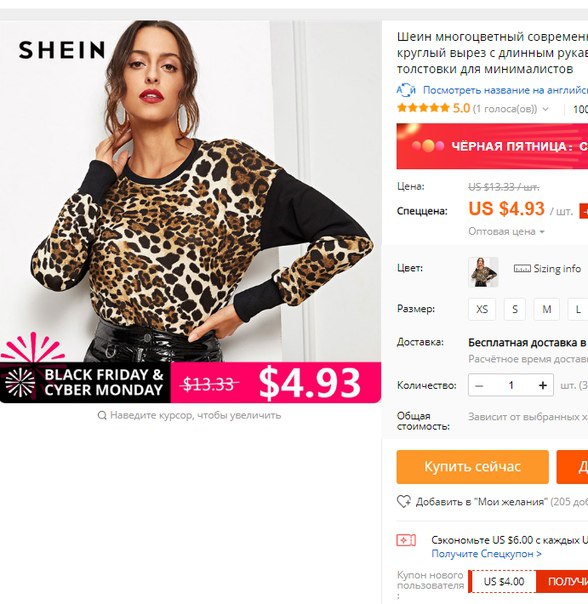Click the Купить сейчас button
Screen dimensions: 588x604
(472, 467)
